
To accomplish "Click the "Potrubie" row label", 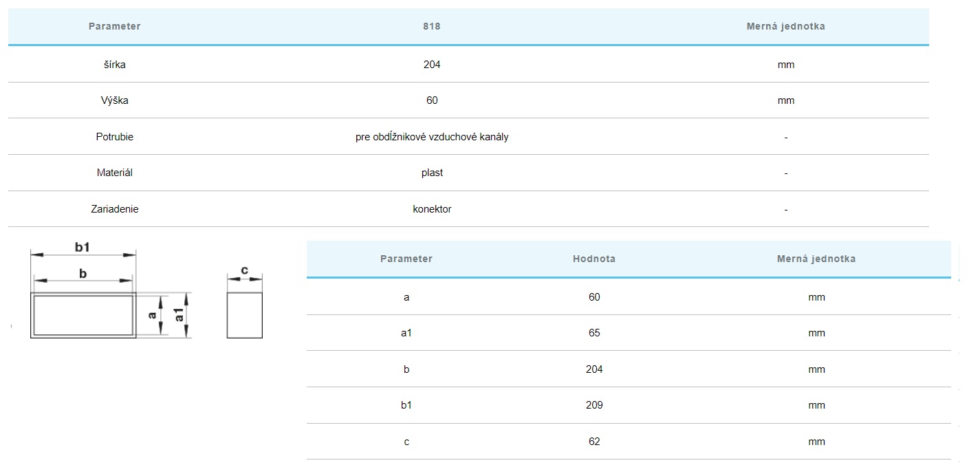I will point(114,137).
